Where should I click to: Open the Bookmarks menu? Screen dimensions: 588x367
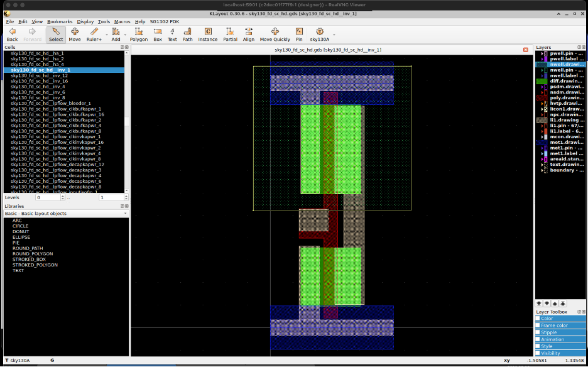click(x=59, y=21)
